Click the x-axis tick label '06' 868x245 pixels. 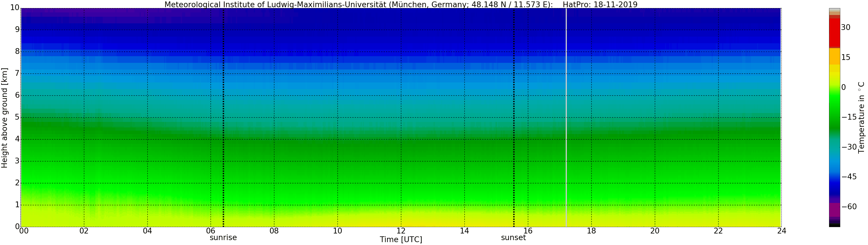coord(211,231)
